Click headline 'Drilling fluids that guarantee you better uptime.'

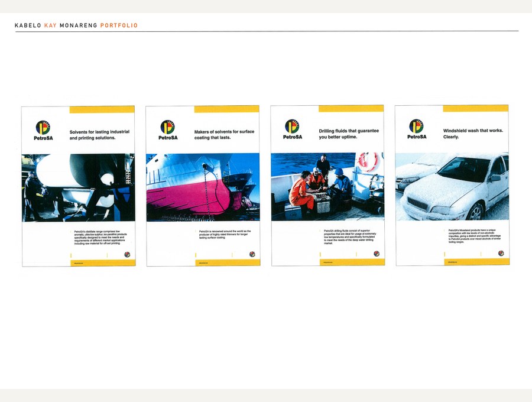(349, 134)
